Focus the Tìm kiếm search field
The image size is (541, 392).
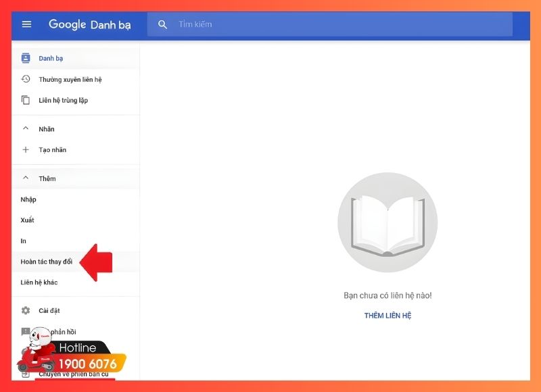[x=338, y=24]
